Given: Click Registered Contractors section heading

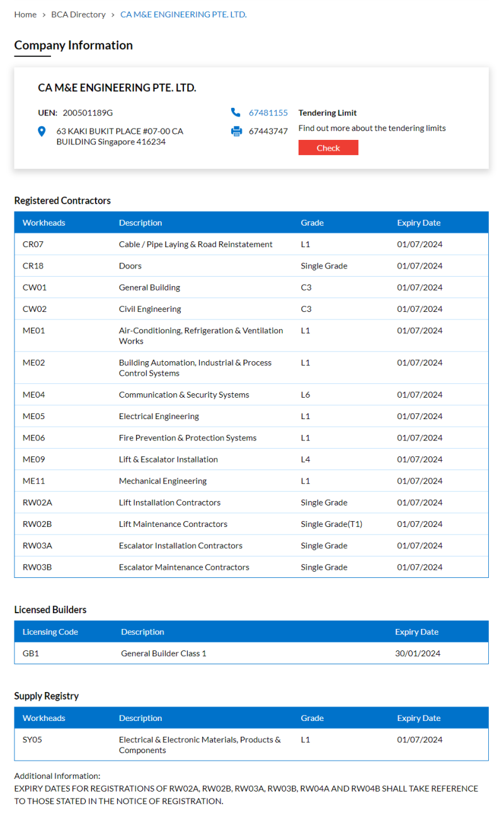Looking at the screenshot, I should 62,200.
